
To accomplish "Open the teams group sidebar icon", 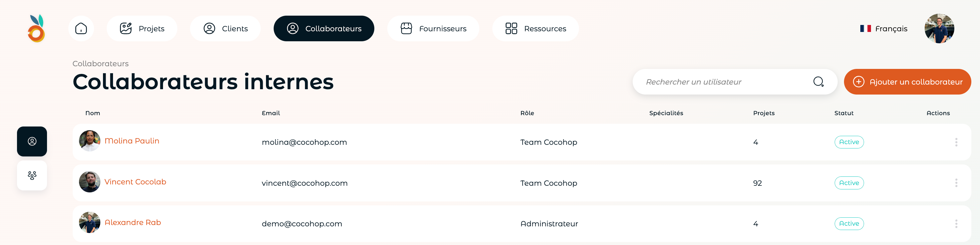I will (x=32, y=175).
